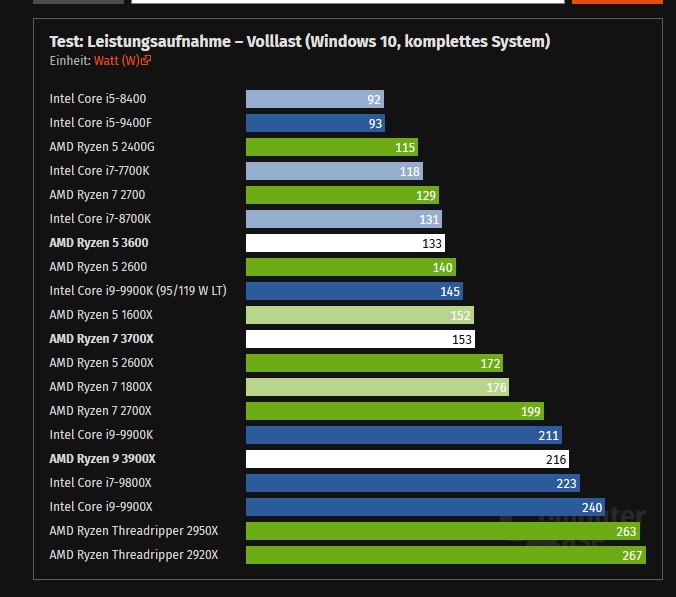Click the dark blue bar showing 93

tap(315, 123)
